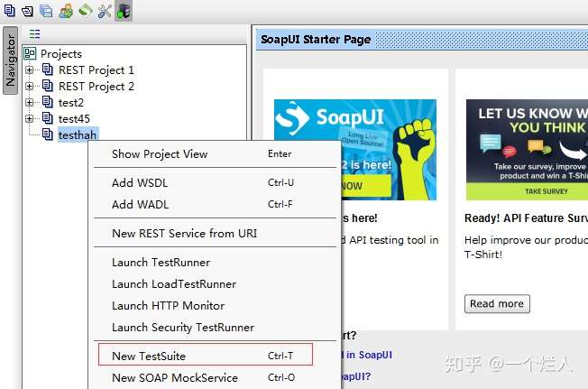The height and width of the screenshot is (389, 588).
Task: Click the New project toolbar icon
Action: click(x=10, y=11)
